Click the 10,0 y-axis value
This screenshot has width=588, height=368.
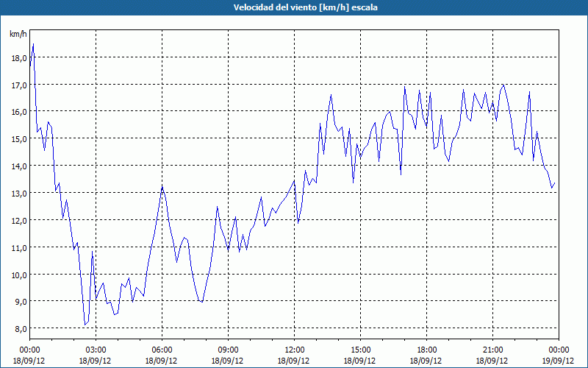(x=19, y=275)
